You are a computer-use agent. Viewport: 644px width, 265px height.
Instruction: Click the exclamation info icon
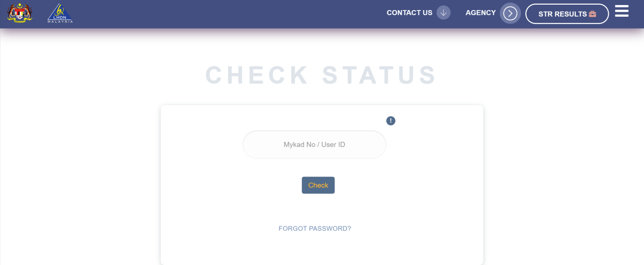[391, 121]
